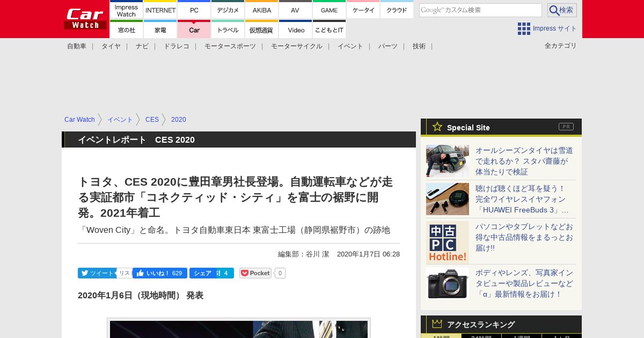Image resolution: width=644 pixels, height=338 pixels.
Task: Open the パーツ category
Action: click(388, 46)
